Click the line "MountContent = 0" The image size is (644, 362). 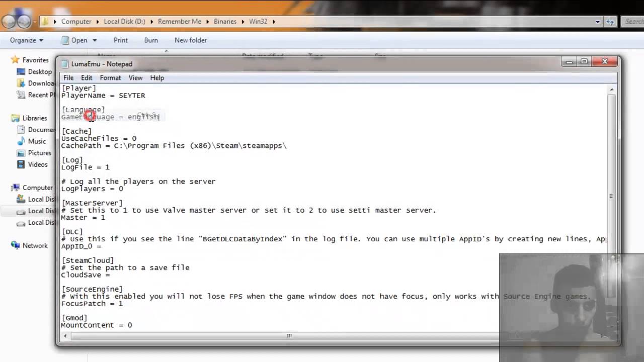[97, 325]
